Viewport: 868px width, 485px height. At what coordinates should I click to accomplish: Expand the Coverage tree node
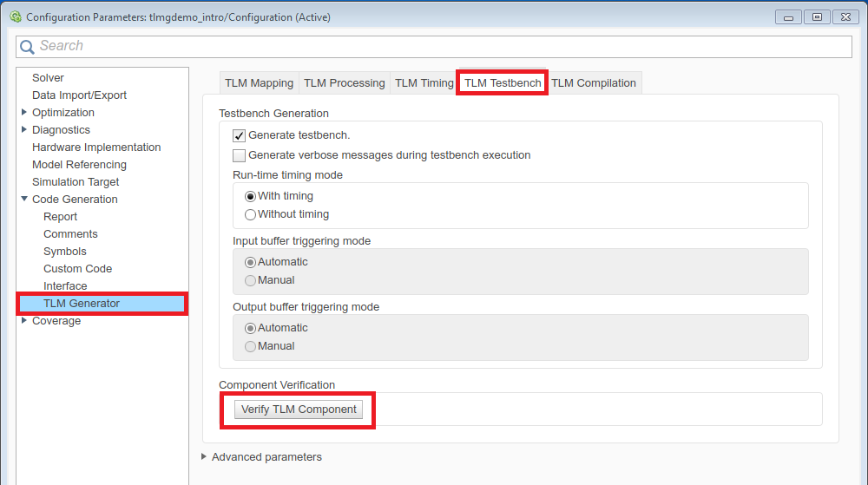point(24,320)
